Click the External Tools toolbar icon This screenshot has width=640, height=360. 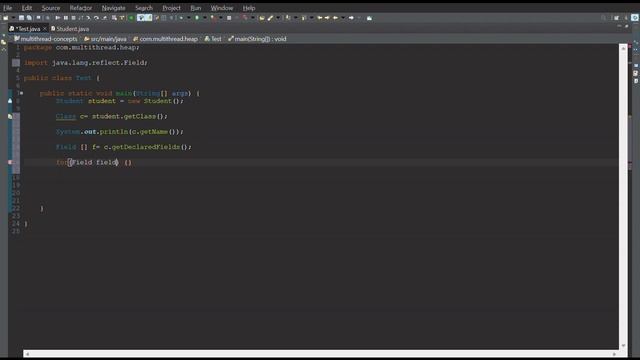(x=245, y=18)
